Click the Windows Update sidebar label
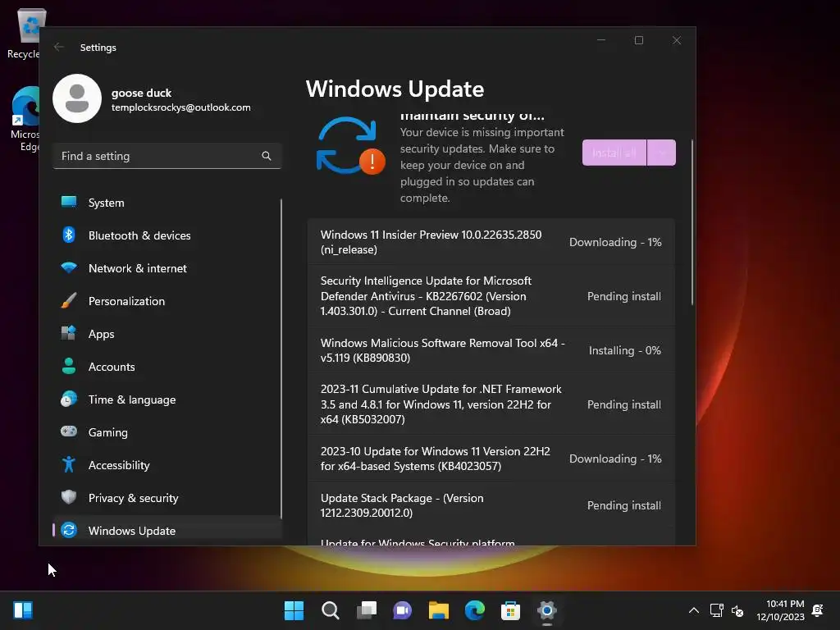The width and height of the screenshot is (840, 630). (x=132, y=531)
